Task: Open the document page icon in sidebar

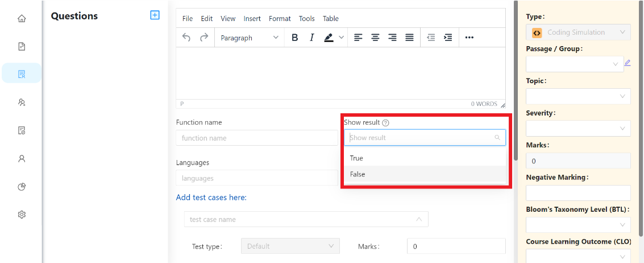Action: (22, 47)
